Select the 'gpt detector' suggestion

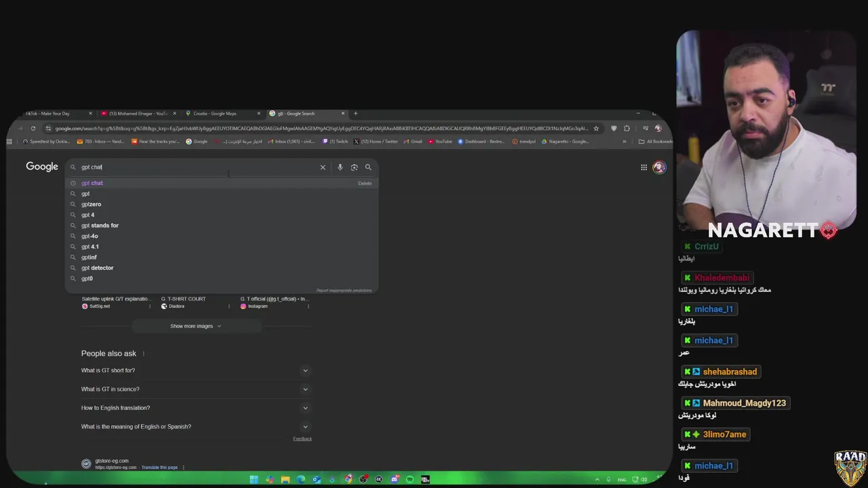click(x=221, y=268)
